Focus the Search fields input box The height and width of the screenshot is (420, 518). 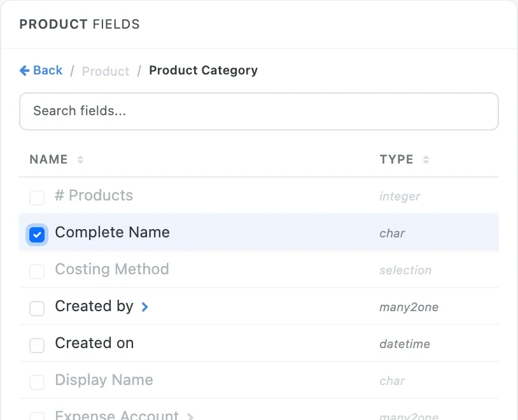pyautogui.click(x=259, y=111)
